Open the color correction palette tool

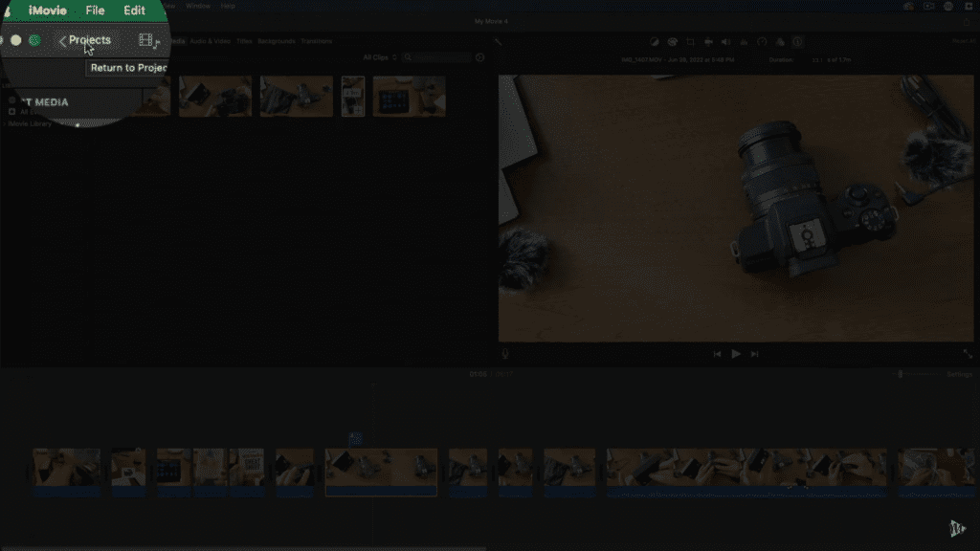[673, 42]
